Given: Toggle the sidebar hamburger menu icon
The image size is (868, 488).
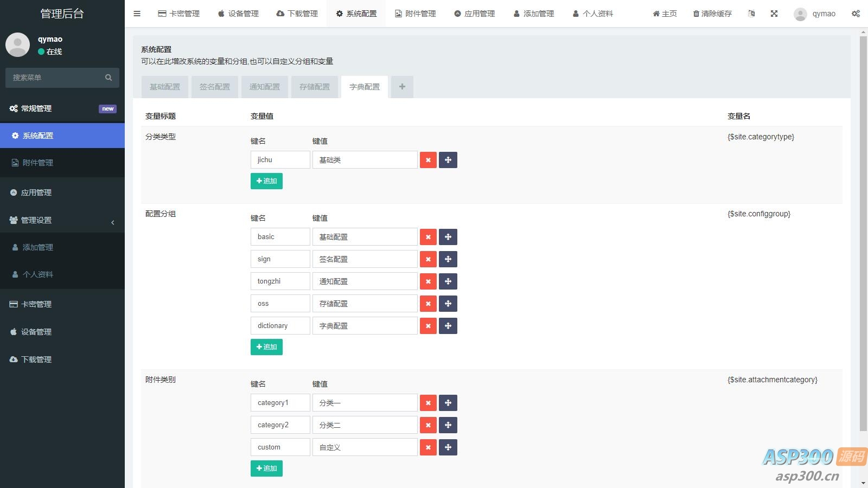Looking at the screenshot, I should [x=137, y=14].
